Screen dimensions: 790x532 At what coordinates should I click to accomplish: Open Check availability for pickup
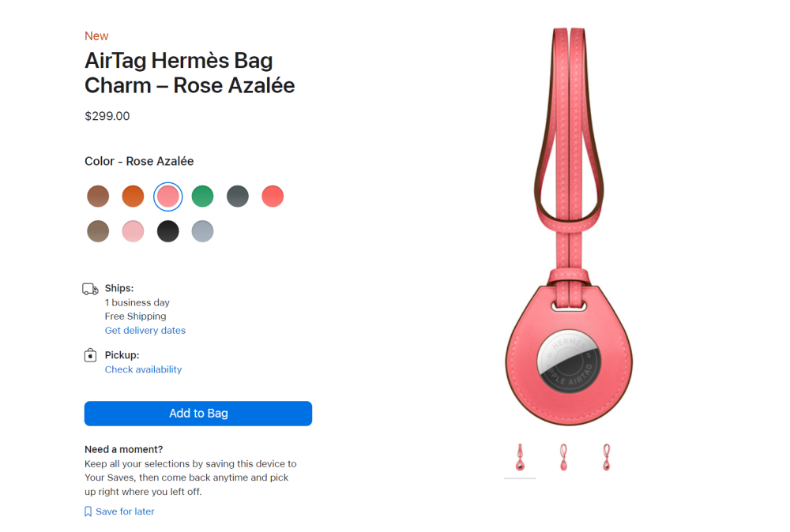tap(143, 369)
